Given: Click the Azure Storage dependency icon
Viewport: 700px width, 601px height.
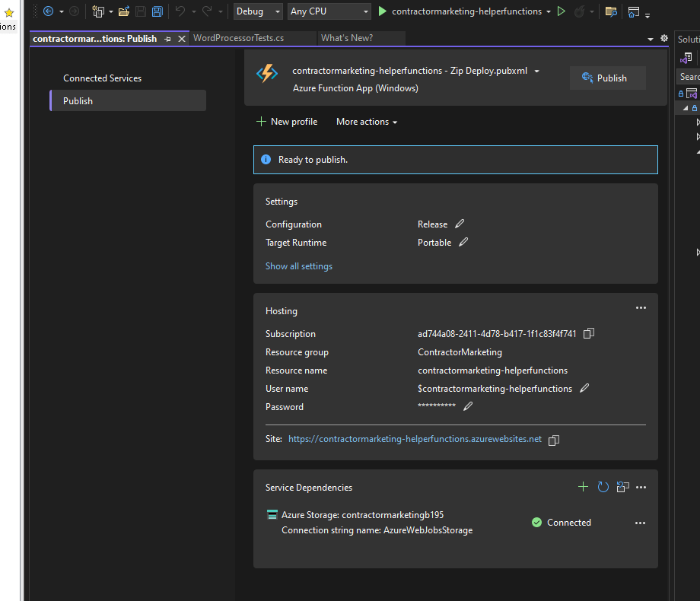Looking at the screenshot, I should 272,514.
